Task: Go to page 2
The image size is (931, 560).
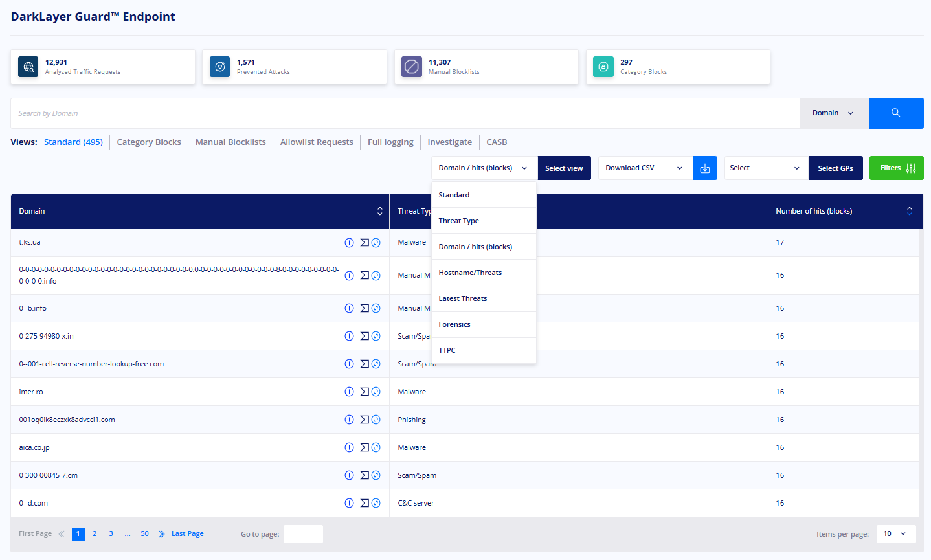Action: point(95,534)
